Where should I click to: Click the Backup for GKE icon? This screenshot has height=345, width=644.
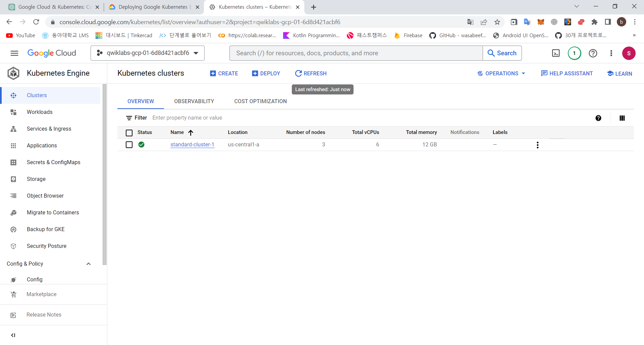point(13,229)
